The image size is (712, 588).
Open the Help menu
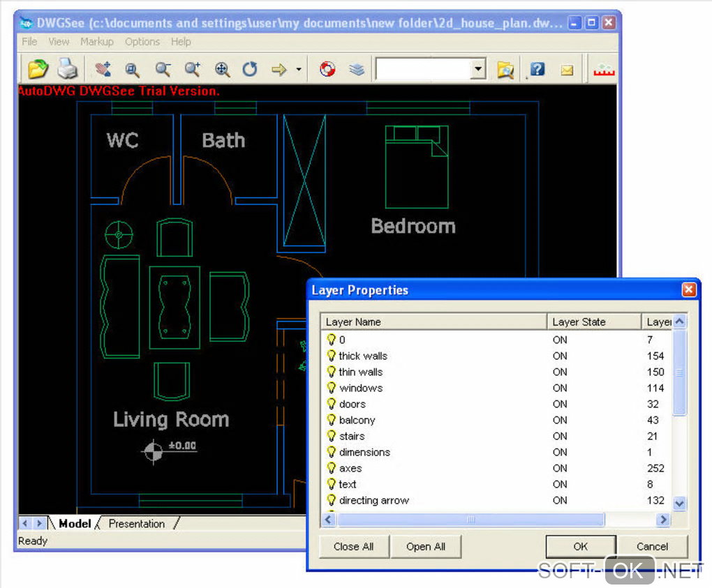coord(181,42)
